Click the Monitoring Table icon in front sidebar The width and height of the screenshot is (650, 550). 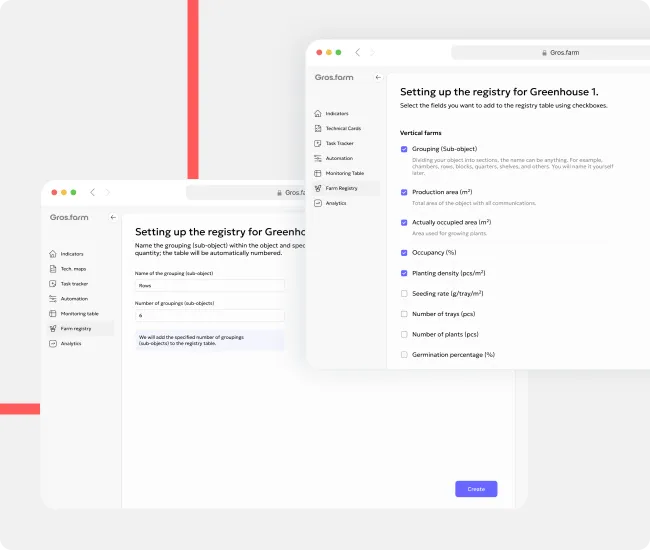click(318, 173)
